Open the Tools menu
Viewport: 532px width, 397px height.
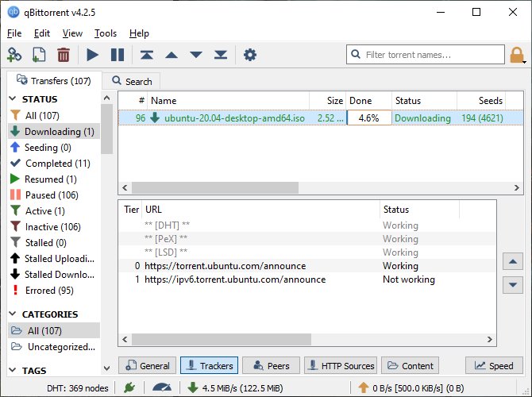click(106, 33)
